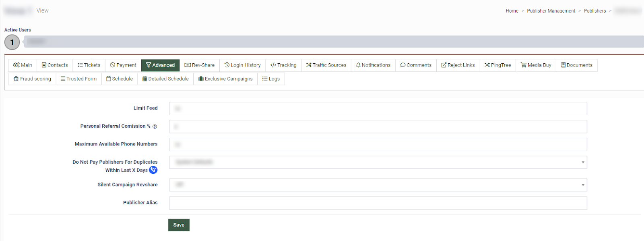Switch to the Rev-Share tab
The width and height of the screenshot is (644, 241).
(x=200, y=65)
